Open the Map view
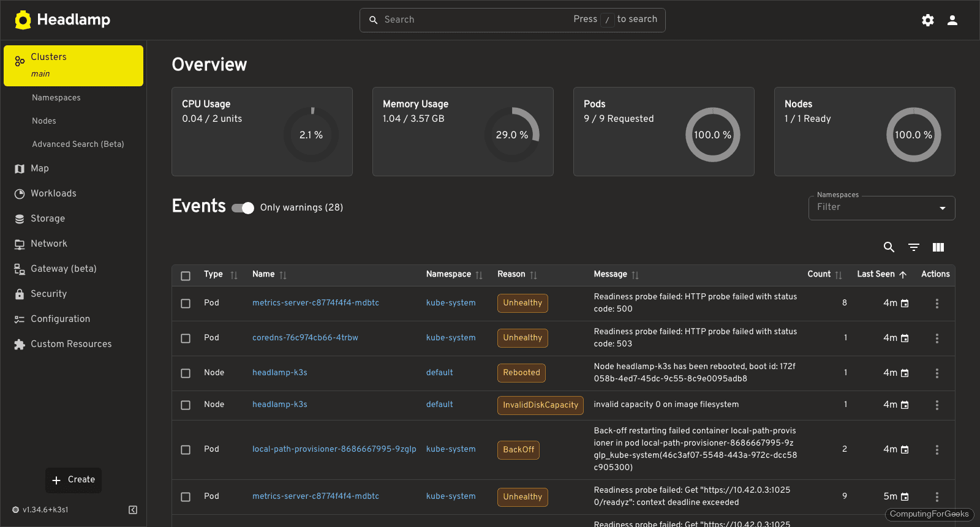980x527 pixels. click(x=73, y=168)
